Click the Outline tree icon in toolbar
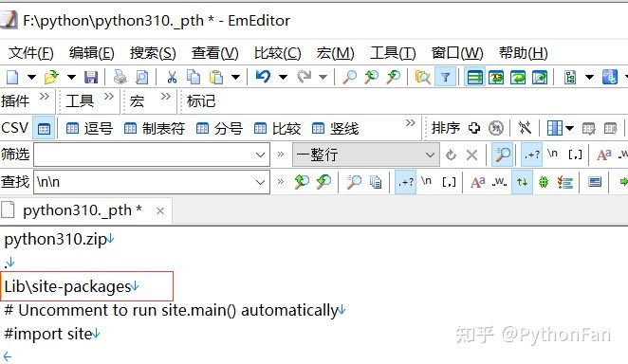The width and height of the screenshot is (628, 364). pos(570,77)
